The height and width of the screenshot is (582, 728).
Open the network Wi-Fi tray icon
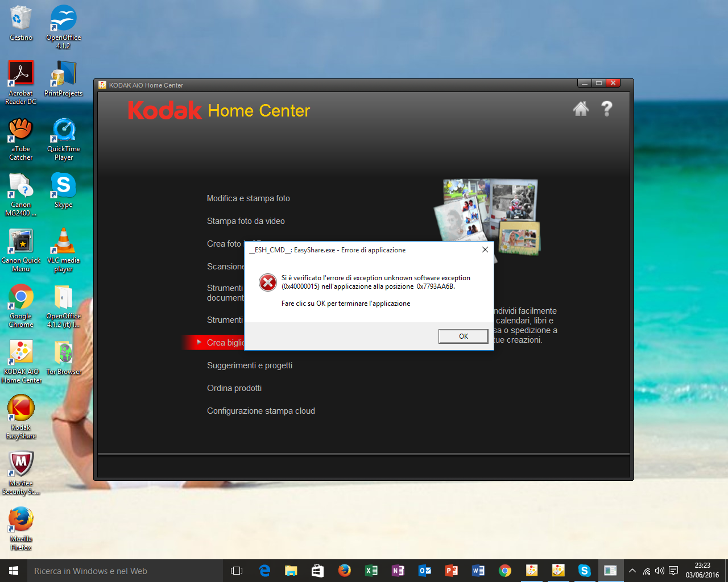tap(647, 571)
